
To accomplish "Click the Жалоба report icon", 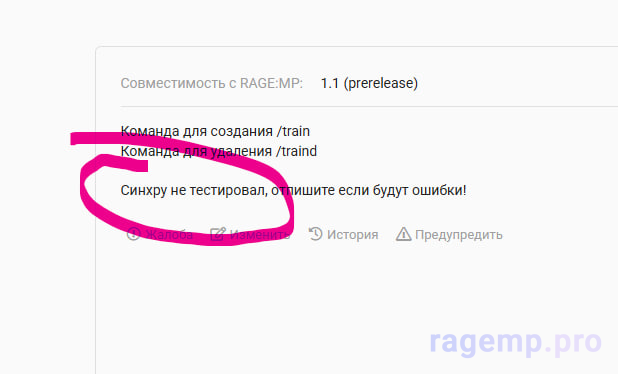I will (134, 234).
